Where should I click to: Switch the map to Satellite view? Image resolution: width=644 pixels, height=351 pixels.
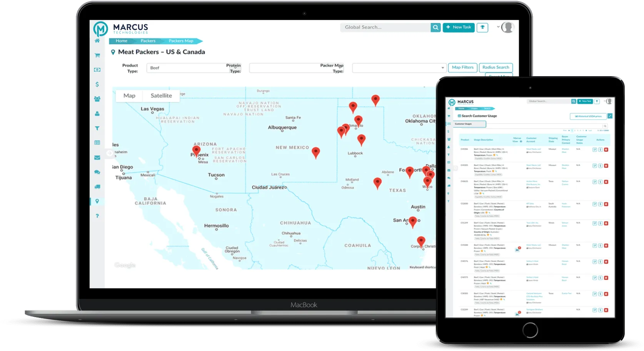(x=161, y=96)
